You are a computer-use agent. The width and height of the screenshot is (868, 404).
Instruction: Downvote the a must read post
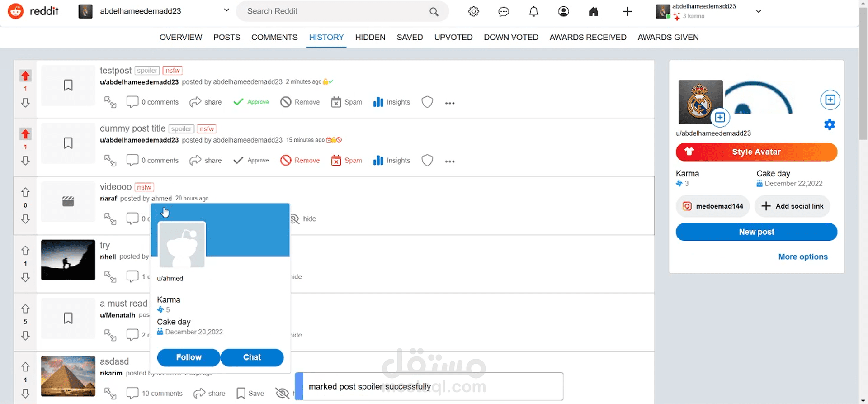25,336
